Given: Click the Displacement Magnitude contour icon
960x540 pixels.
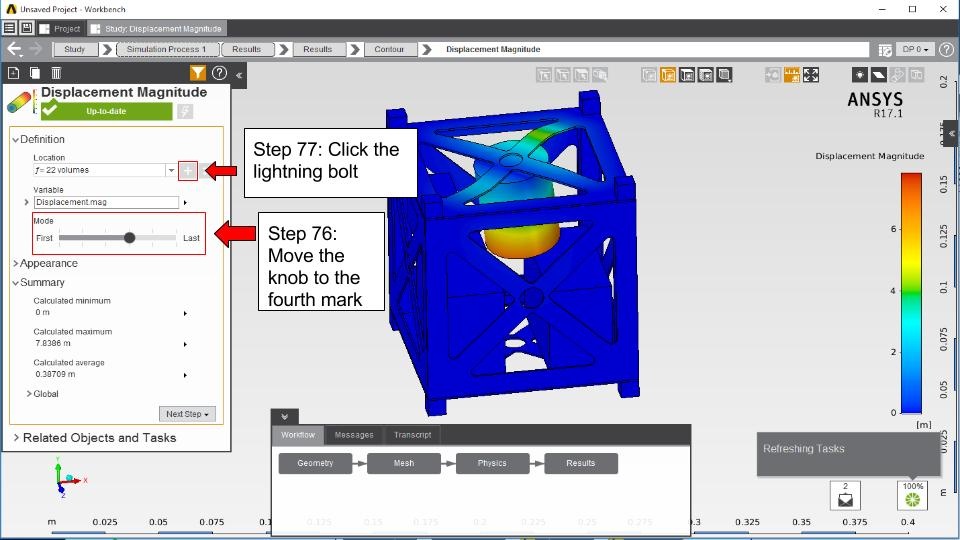Looking at the screenshot, I should (20, 102).
